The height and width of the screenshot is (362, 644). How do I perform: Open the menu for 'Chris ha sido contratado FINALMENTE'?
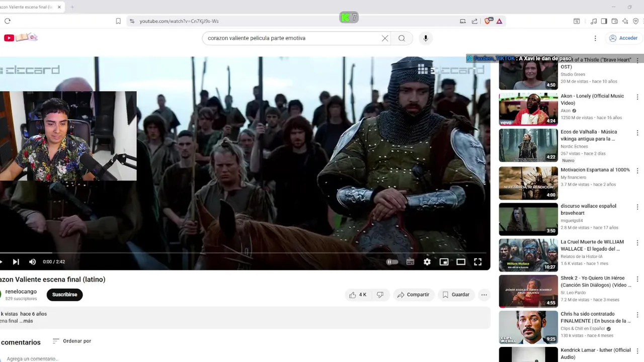[x=637, y=315]
